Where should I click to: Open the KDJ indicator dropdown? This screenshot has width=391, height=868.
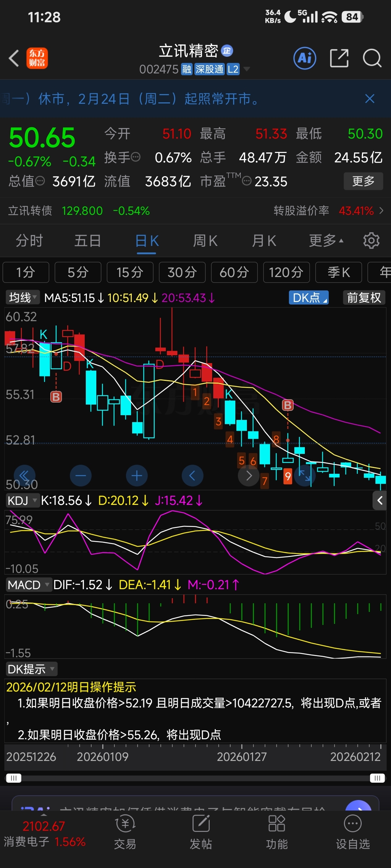click(22, 501)
